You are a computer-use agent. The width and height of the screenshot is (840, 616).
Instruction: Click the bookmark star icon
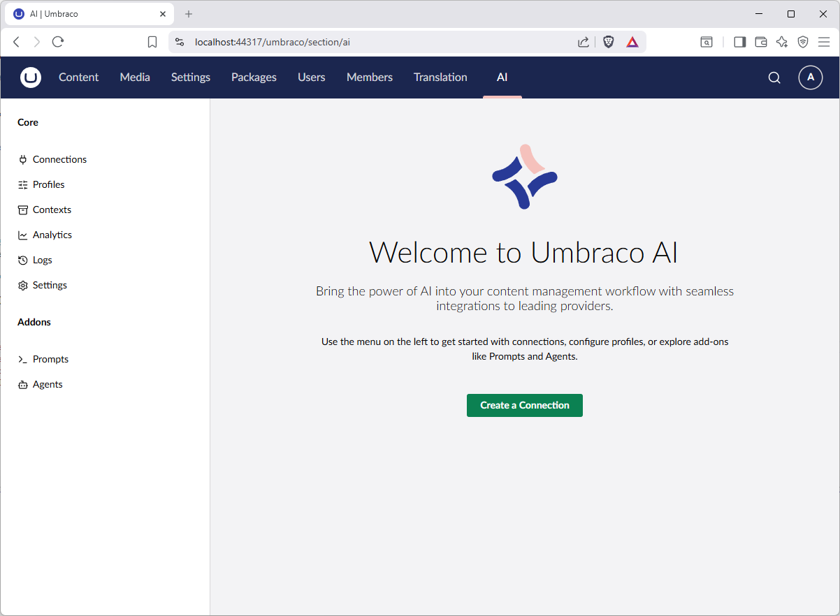pyautogui.click(x=152, y=41)
